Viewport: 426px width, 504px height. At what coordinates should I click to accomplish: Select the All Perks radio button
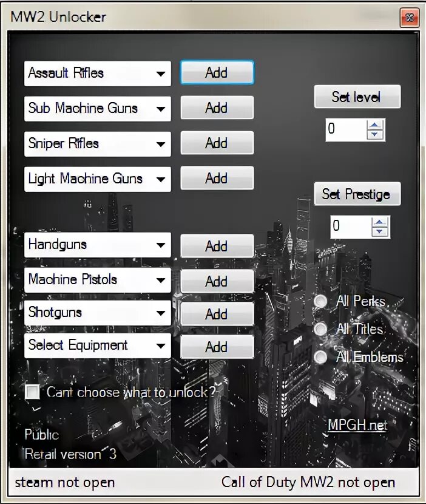(320, 301)
